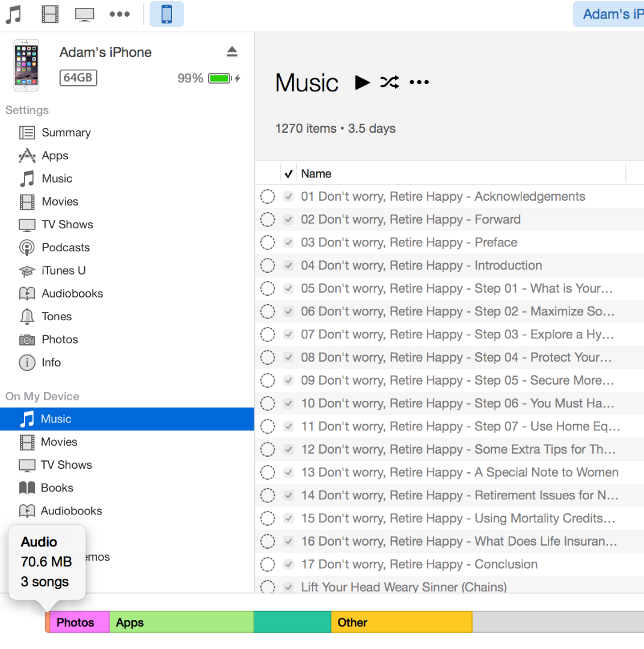Toggle checkbox for 17 Conclusion track
This screenshot has height=649, width=644.
tap(289, 564)
